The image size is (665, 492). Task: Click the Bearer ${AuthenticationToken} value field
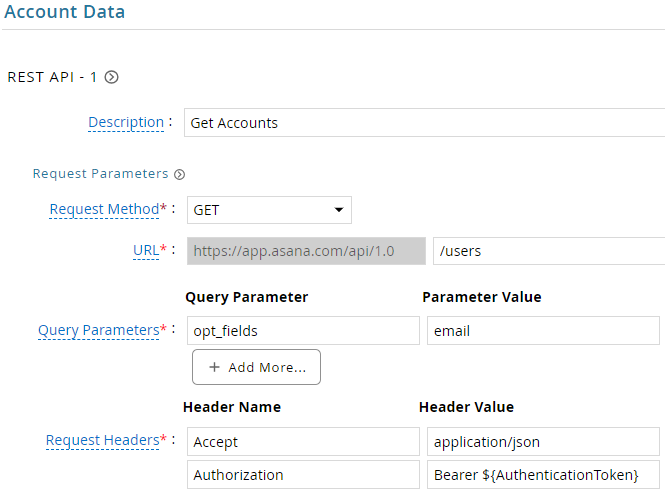pos(543,475)
